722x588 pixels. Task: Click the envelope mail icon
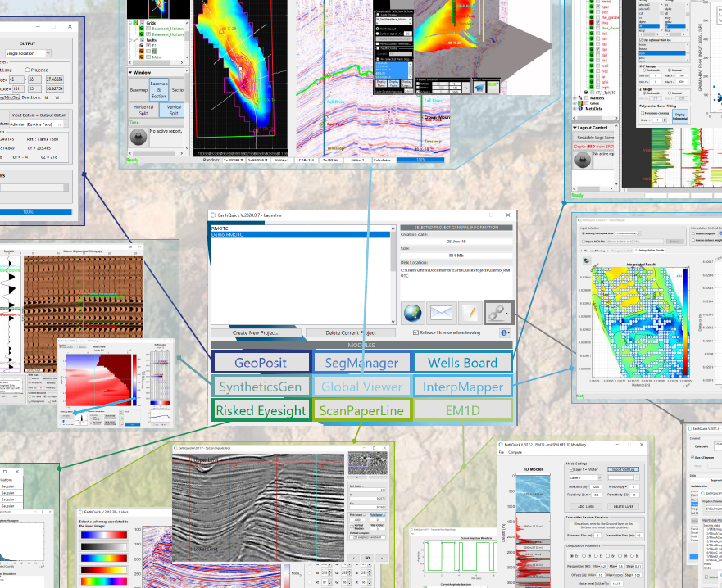(442, 313)
